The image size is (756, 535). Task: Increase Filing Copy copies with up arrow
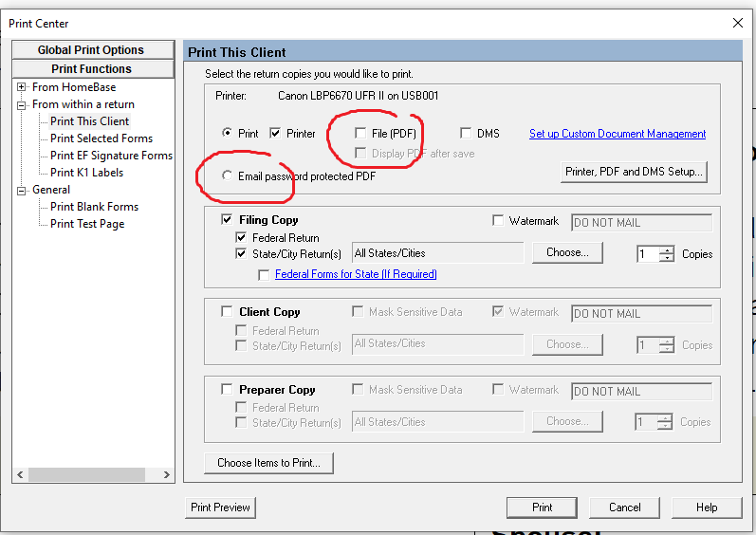pyautogui.click(x=667, y=249)
